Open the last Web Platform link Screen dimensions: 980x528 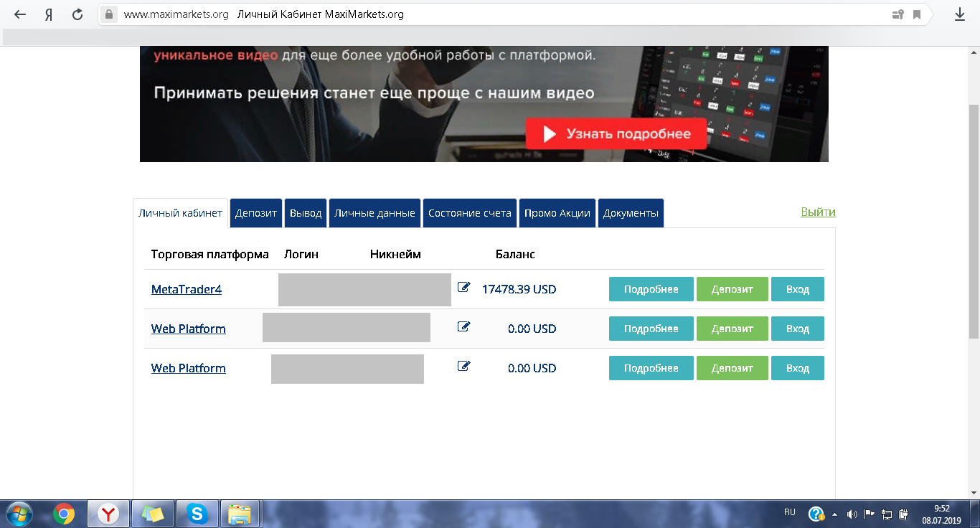point(188,368)
